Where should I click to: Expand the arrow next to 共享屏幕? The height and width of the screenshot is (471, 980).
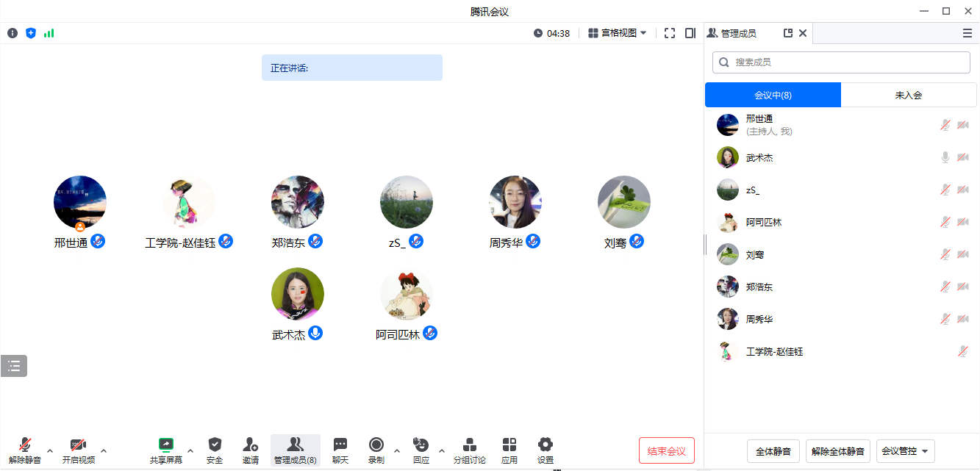(x=190, y=450)
